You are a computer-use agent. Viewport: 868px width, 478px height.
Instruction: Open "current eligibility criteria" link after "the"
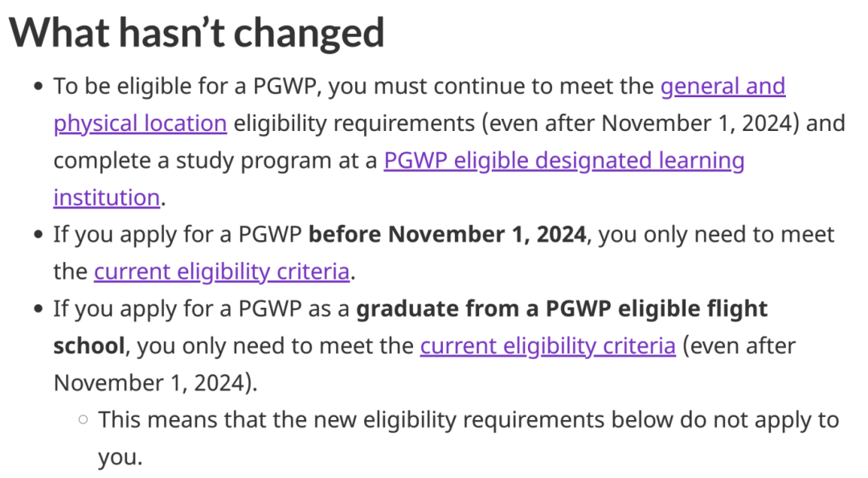click(222, 272)
